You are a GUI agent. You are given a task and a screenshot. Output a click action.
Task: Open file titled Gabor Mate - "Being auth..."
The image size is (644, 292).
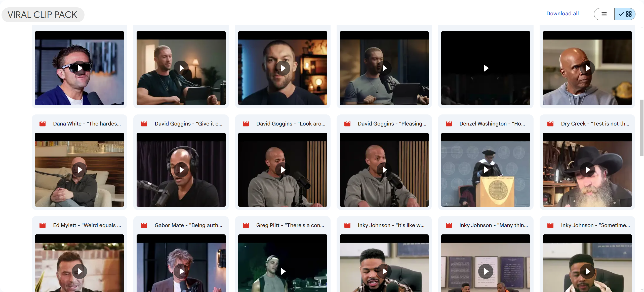pyautogui.click(x=188, y=225)
